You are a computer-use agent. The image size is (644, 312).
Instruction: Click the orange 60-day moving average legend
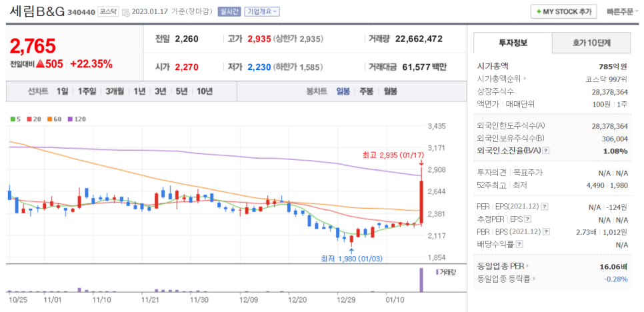pyautogui.click(x=54, y=119)
